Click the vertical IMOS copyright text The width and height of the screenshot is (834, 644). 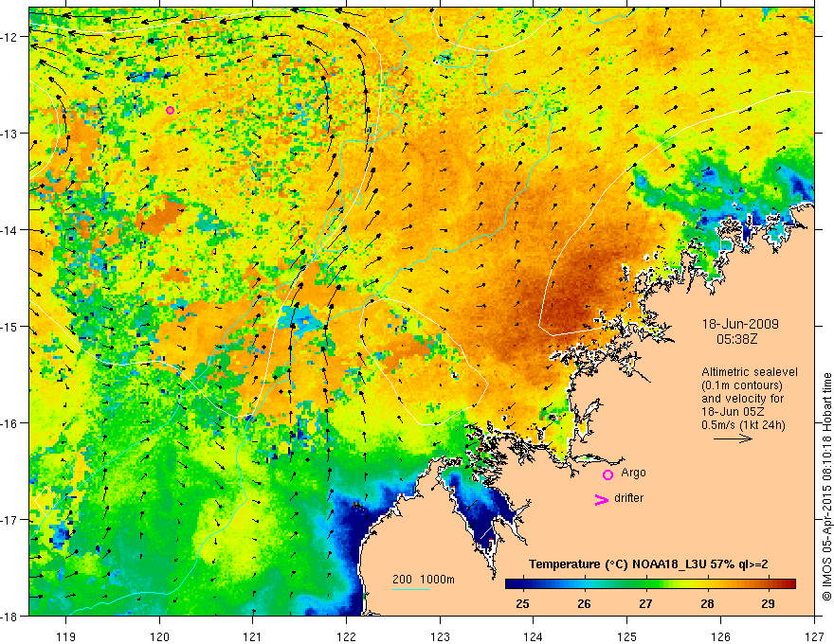[x=826, y=487]
